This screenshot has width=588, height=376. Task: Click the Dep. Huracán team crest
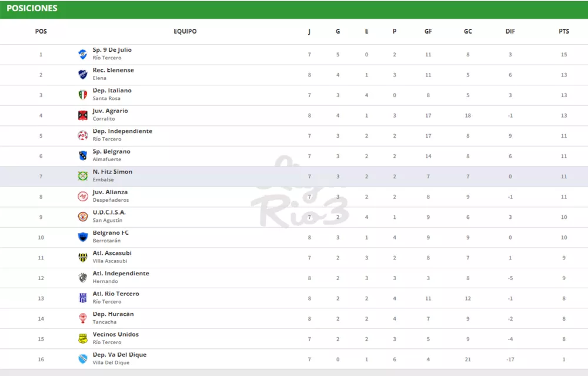click(83, 318)
